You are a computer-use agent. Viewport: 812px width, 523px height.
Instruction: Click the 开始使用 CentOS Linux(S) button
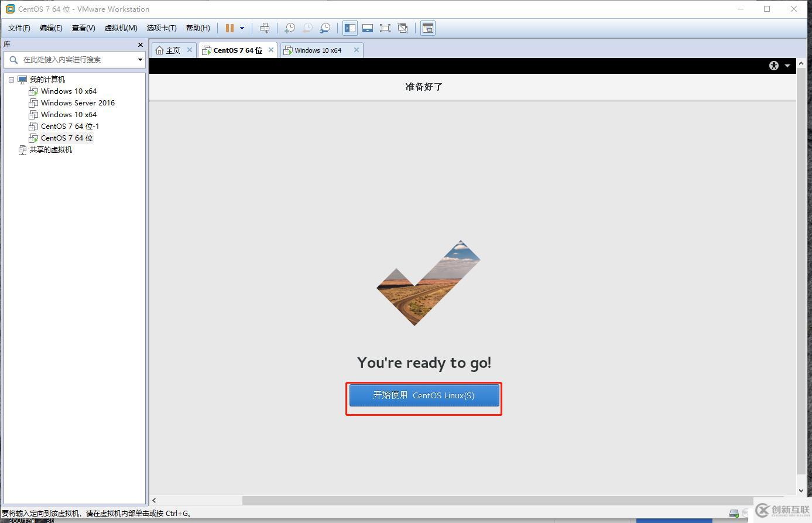(424, 395)
